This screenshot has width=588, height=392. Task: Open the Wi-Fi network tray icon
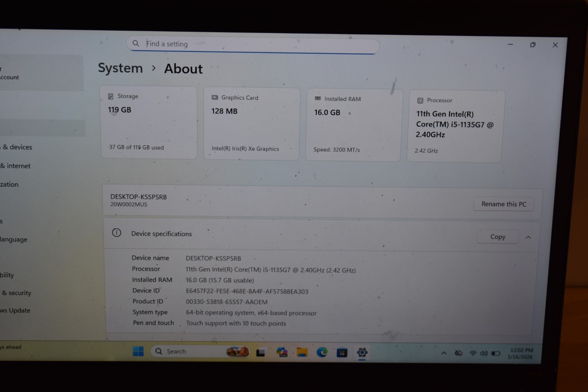point(473,353)
